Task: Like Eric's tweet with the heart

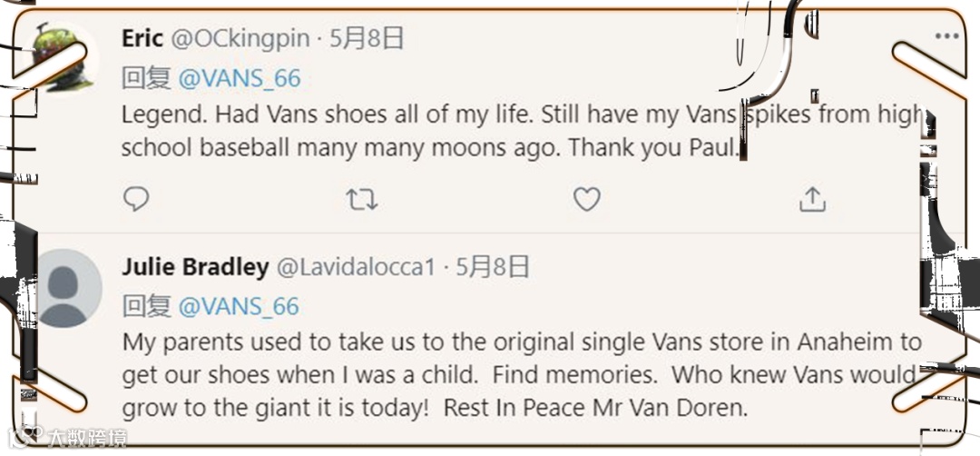Action: tap(587, 200)
